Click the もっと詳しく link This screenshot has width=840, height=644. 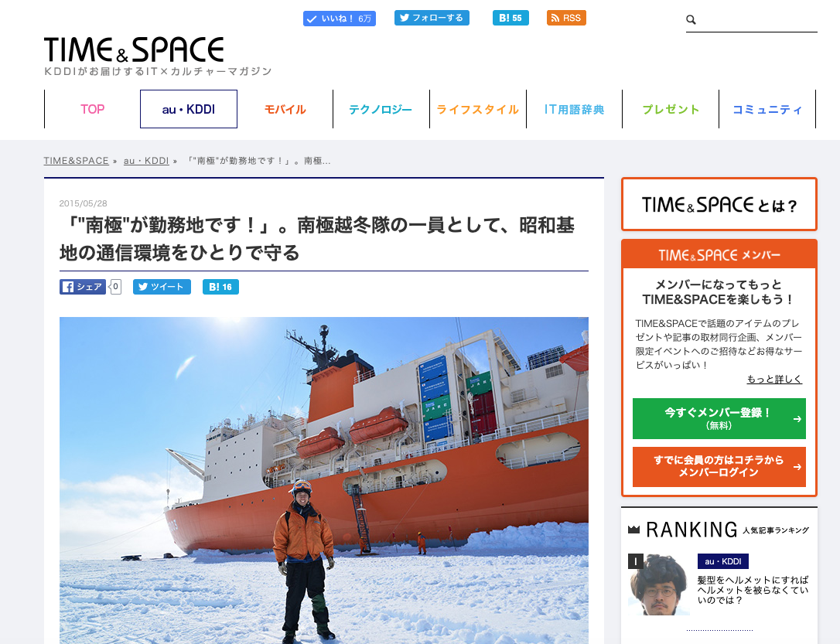[774, 379]
